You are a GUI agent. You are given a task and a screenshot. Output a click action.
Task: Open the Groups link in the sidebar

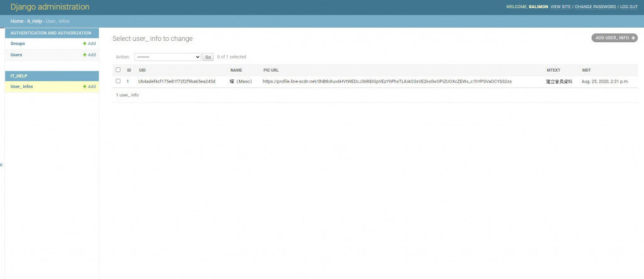(x=18, y=43)
